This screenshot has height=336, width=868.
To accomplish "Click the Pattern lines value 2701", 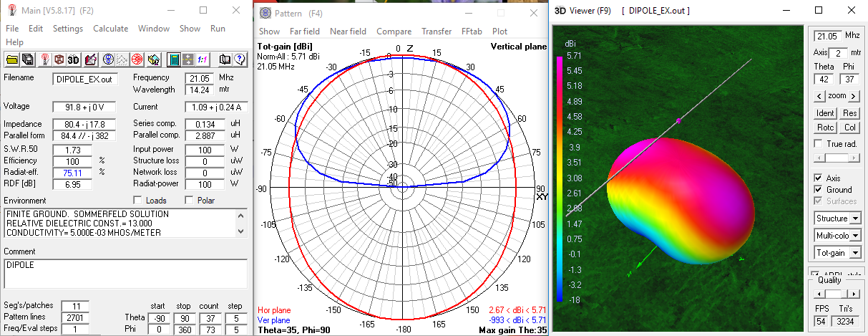I will (x=77, y=317).
